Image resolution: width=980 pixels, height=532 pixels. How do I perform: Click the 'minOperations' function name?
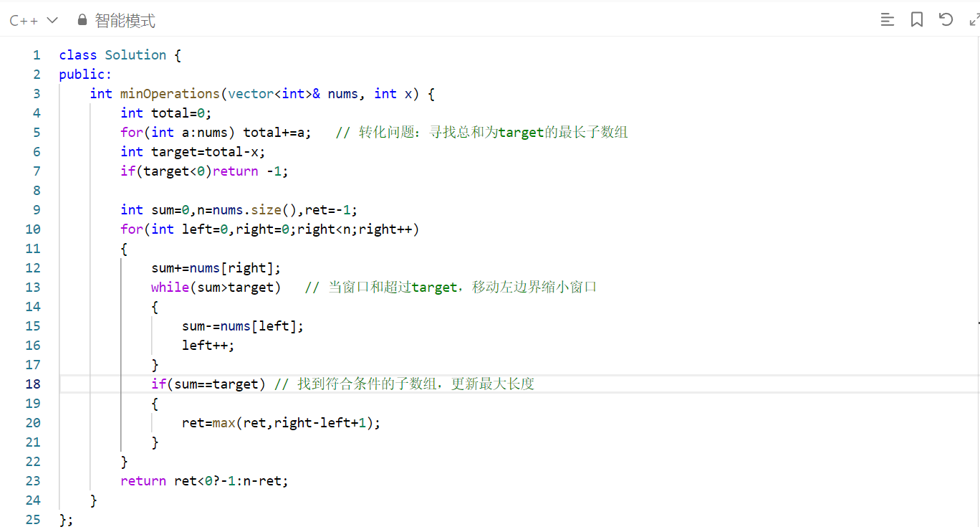pos(170,94)
